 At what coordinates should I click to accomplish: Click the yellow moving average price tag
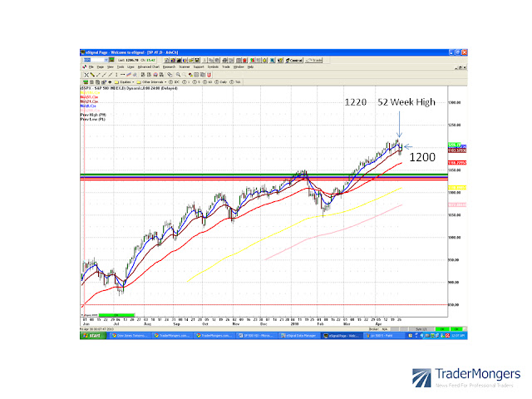457,188
